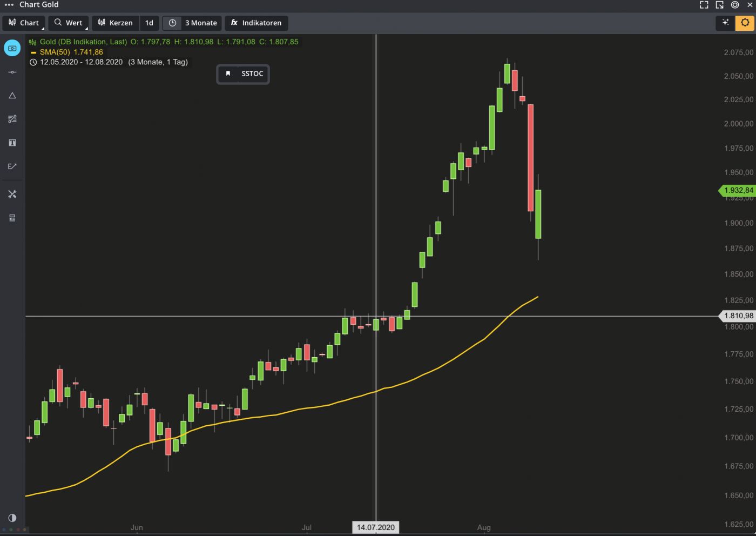Choose the Kerzen chart type button
The width and height of the screenshot is (756, 536).
point(116,23)
